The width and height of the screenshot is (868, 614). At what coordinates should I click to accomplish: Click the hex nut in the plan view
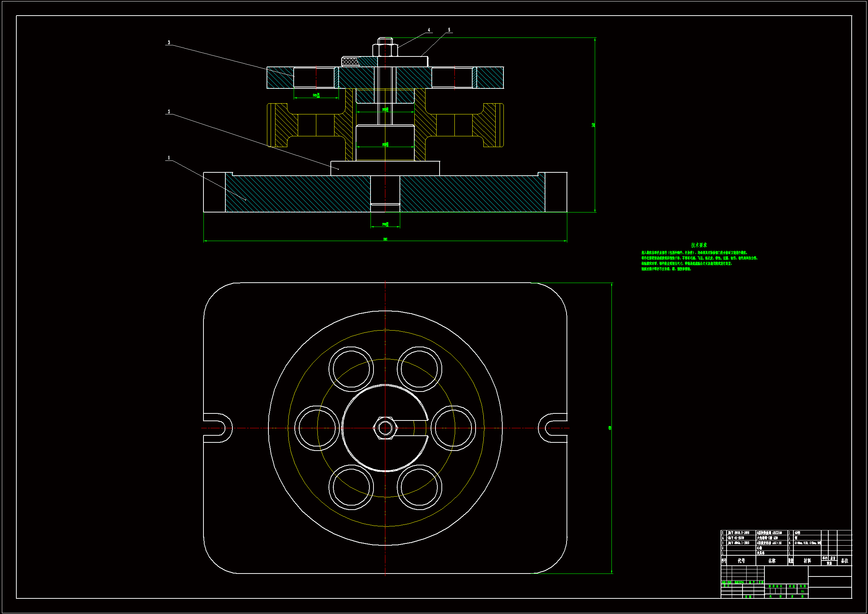[385, 428]
